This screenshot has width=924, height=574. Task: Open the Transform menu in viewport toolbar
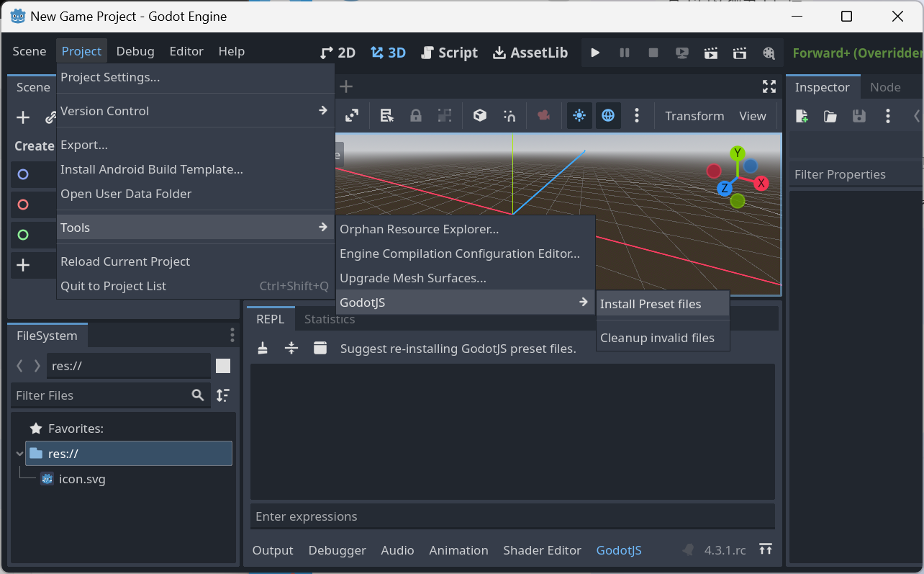click(x=694, y=116)
